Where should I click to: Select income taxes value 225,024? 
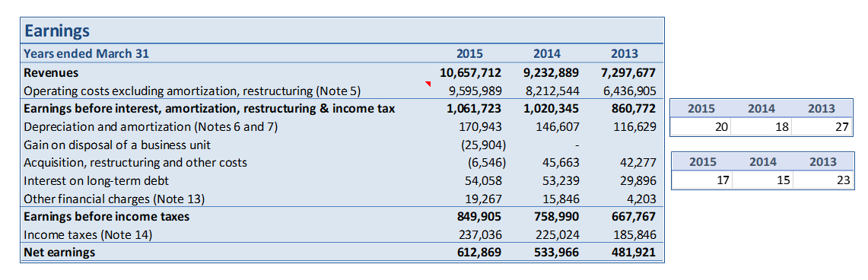click(558, 234)
